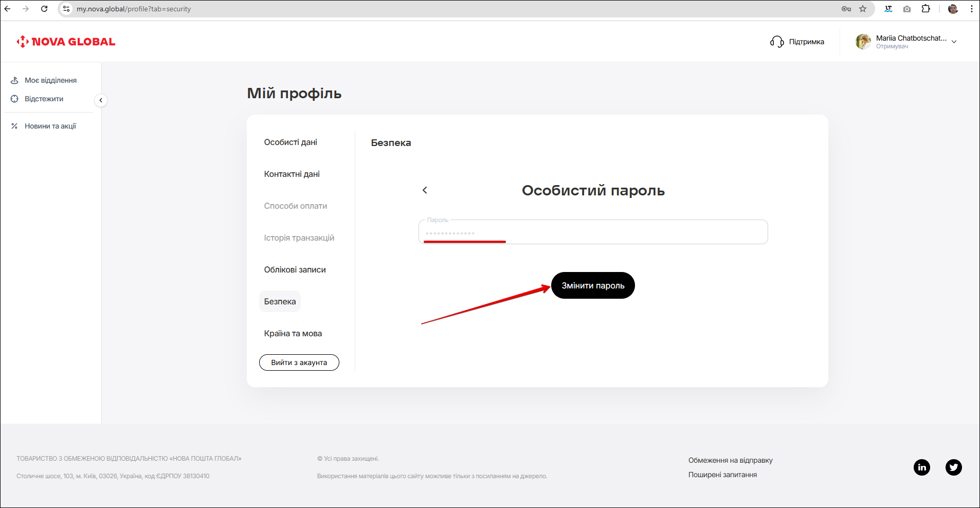Screen dimensions: 980x508
Task: Click the Nova Global logo
Action: coord(66,42)
